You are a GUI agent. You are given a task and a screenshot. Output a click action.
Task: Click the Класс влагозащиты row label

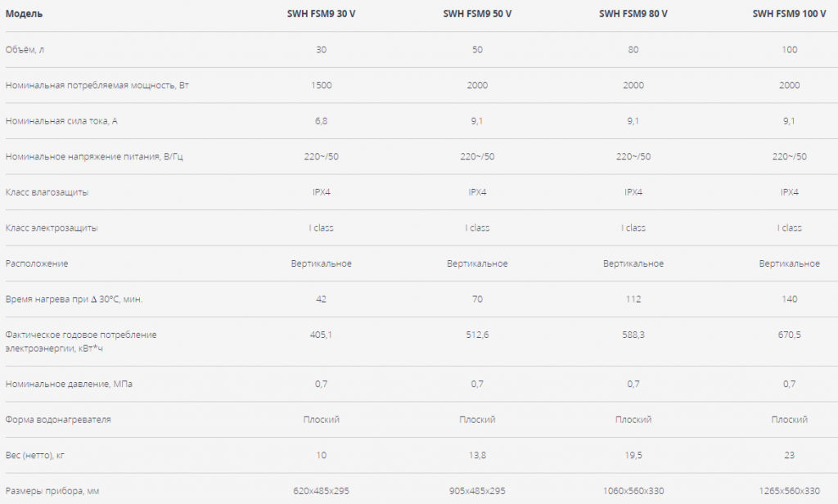click(x=47, y=192)
